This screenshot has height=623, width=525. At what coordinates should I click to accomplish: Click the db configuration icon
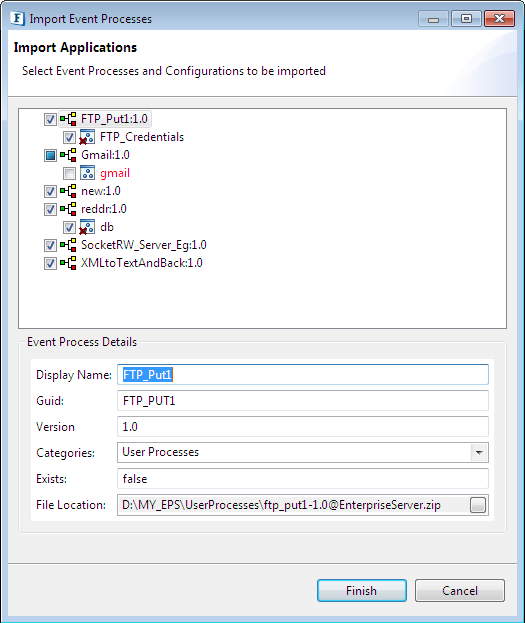click(x=87, y=227)
